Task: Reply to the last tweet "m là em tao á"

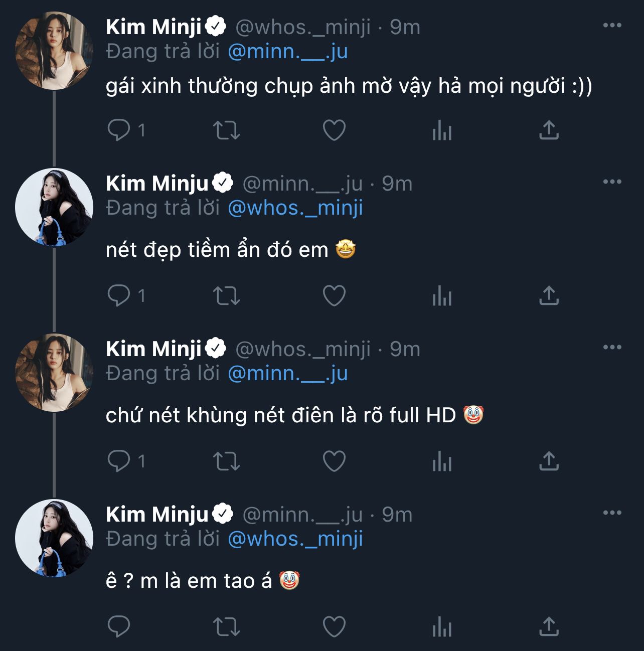Action: click(x=119, y=627)
